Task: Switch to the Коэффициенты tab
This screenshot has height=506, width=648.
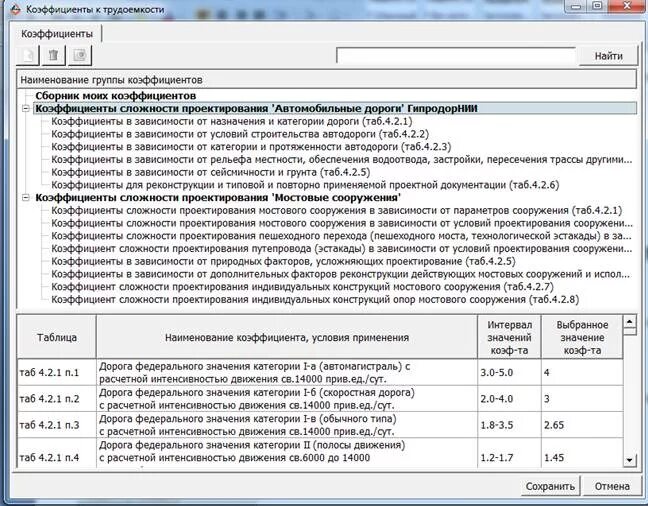Action: [x=57, y=34]
